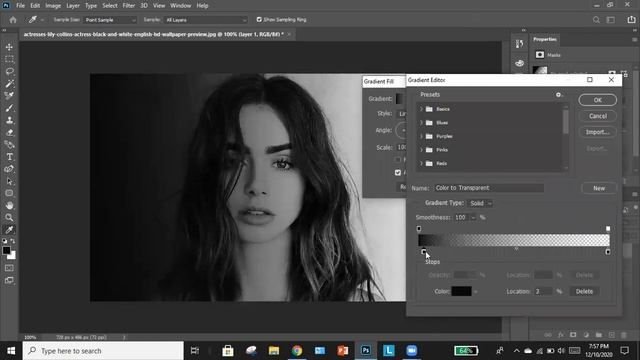The width and height of the screenshot is (640, 360).
Task: Delete layer trash icon
Action: click(x=624, y=335)
